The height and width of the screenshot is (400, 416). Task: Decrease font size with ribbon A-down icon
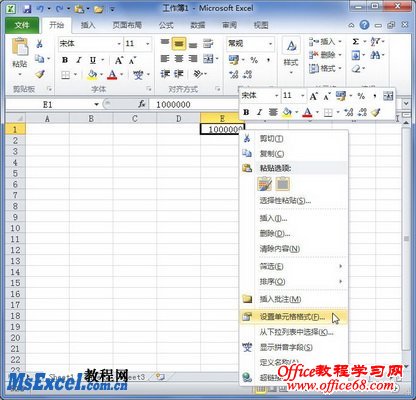[133, 60]
